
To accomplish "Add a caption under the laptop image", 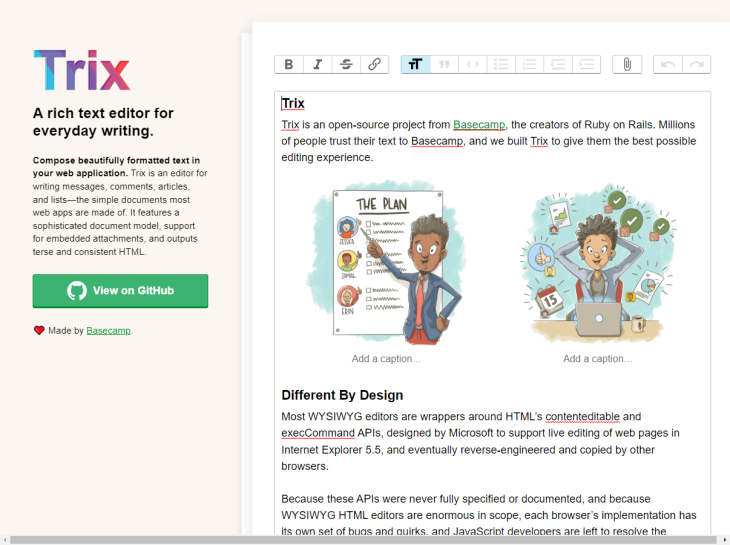I will 597,359.
